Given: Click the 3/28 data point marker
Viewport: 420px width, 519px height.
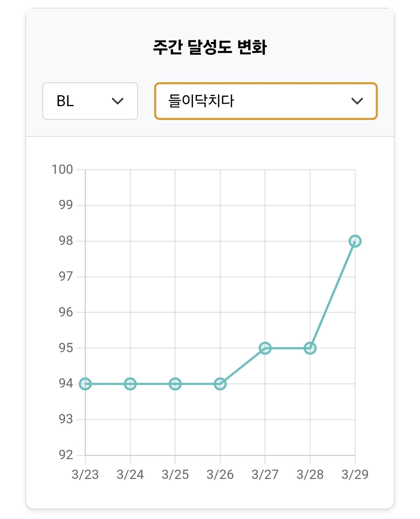Looking at the screenshot, I should click(x=310, y=348).
